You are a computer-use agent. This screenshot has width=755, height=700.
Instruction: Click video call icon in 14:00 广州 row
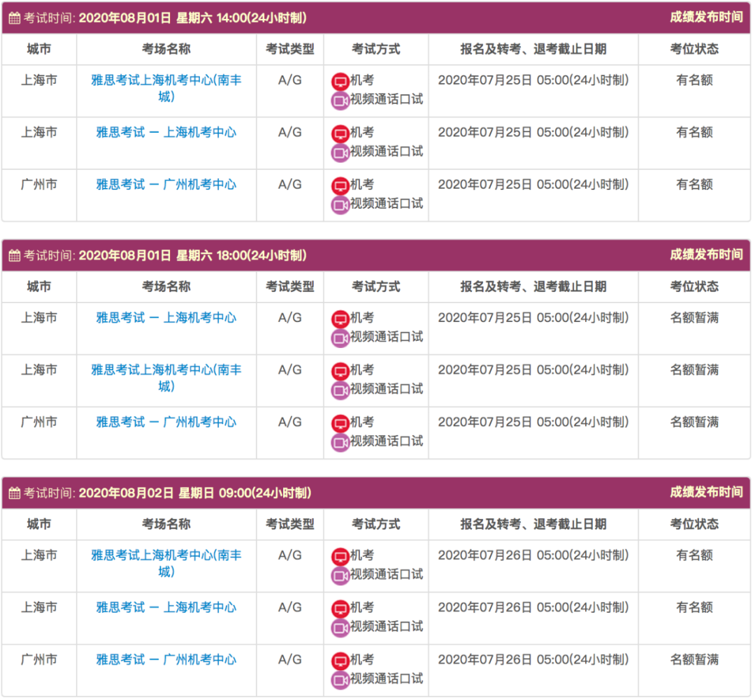tap(340, 205)
